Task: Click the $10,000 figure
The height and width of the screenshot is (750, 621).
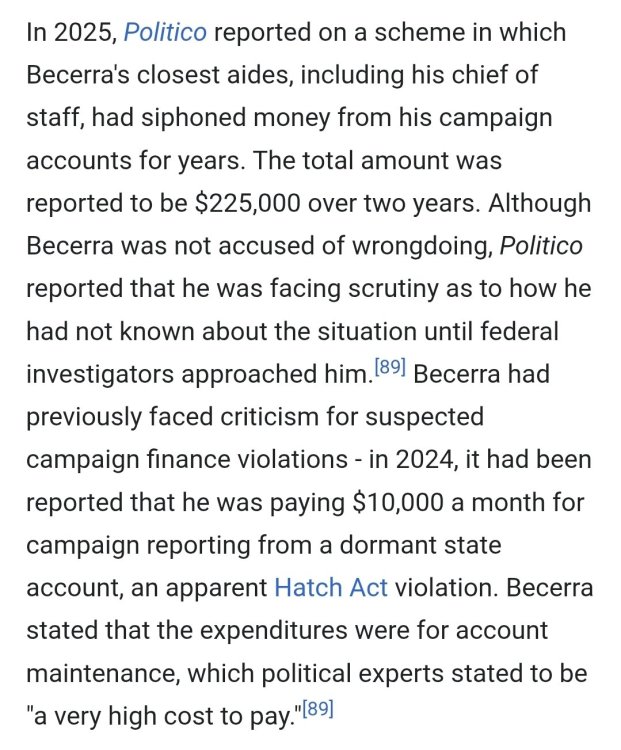Action: (398, 503)
